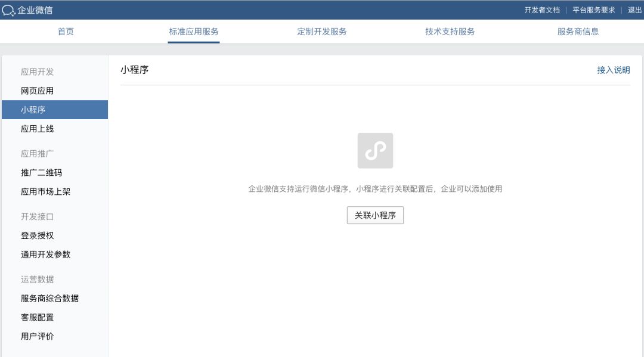This screenshot has height=357, width=644.
Task: Click the 企业微信 logo icon
Action: pyautogui.click(x=8, y=10)
